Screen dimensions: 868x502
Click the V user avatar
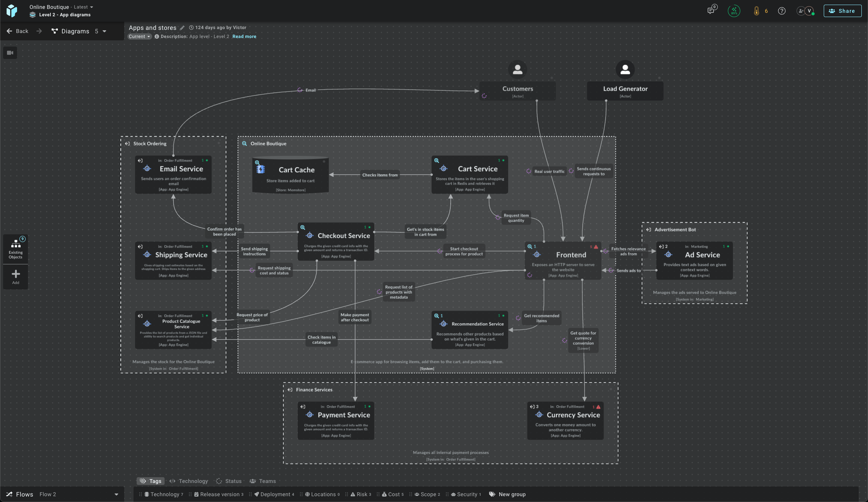pyautogui.click(x=809, y=11)
